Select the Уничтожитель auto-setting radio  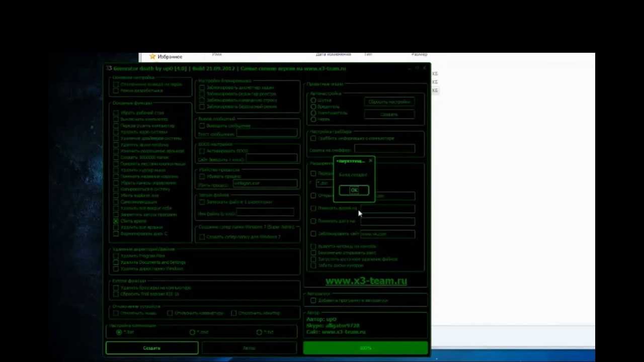click(x=313, y=113)
